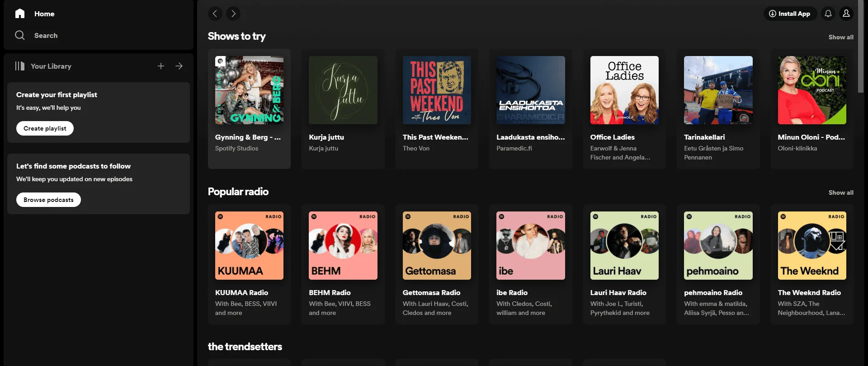Open This Past Weekend cover art
868x366 pixels.
pyautogui.click(x=437, y=90)
